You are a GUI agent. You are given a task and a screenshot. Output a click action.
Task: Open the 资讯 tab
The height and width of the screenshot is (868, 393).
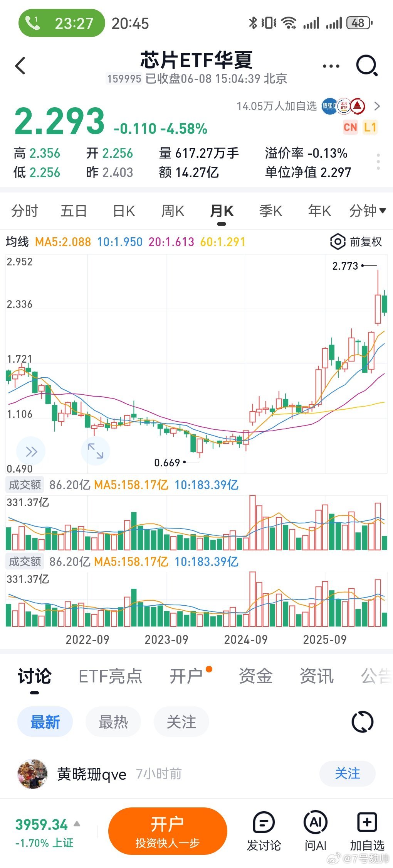[317, 676]
